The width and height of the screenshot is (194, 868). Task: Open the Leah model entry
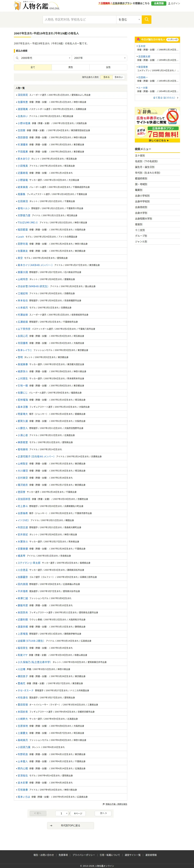point(21,237)
